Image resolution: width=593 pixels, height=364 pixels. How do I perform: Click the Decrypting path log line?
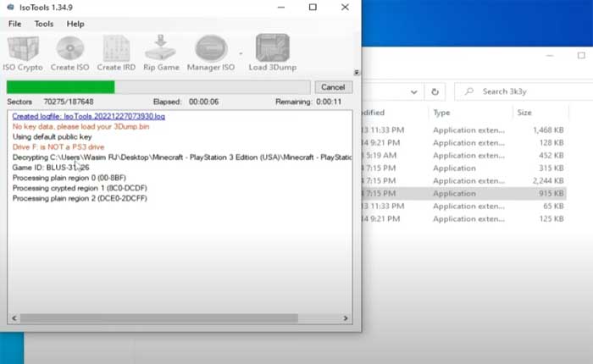click(x=182, y=157)
